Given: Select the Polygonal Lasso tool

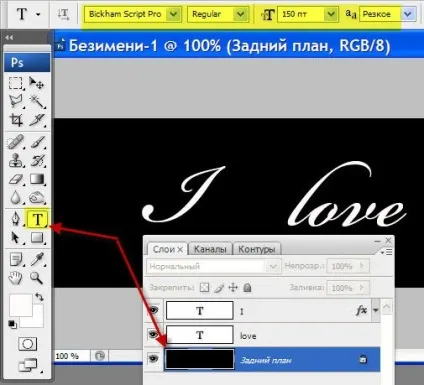Looking at the screenshot, I should pyautogui.click(x=16, y=101).
